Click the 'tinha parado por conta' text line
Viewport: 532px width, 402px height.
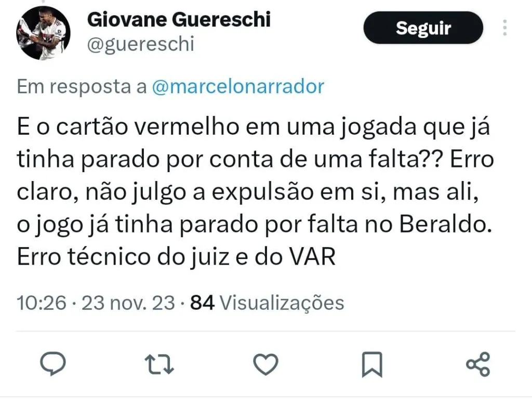tap(256, 160)
